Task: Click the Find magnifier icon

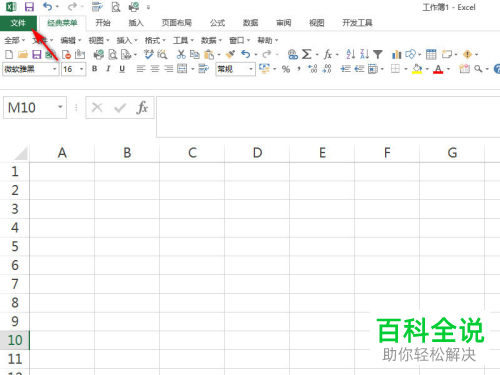Action: tap(478, 69)
